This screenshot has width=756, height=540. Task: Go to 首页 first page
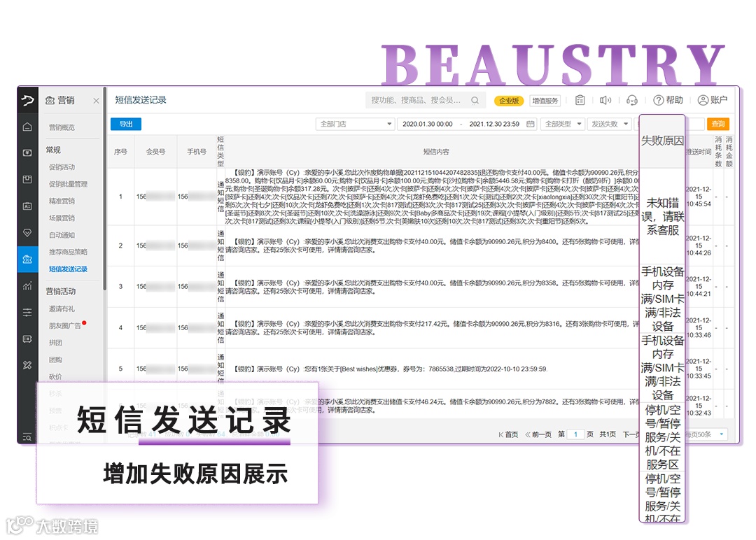508,434
